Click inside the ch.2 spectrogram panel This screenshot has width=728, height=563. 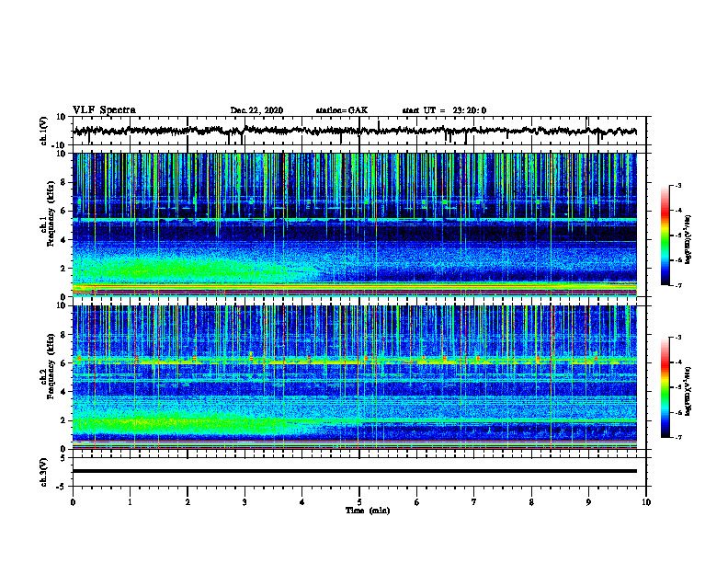pyautogui.click(x=355, y=377)
